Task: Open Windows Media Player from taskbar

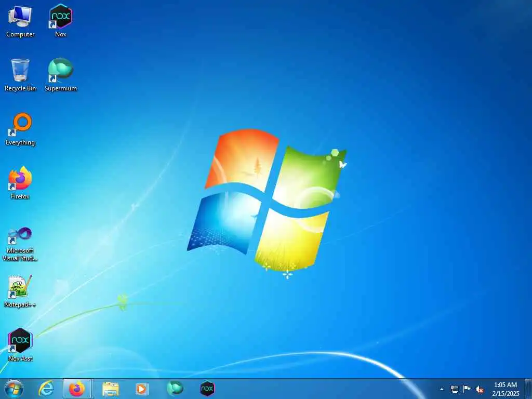Action: tap(141, 389)
